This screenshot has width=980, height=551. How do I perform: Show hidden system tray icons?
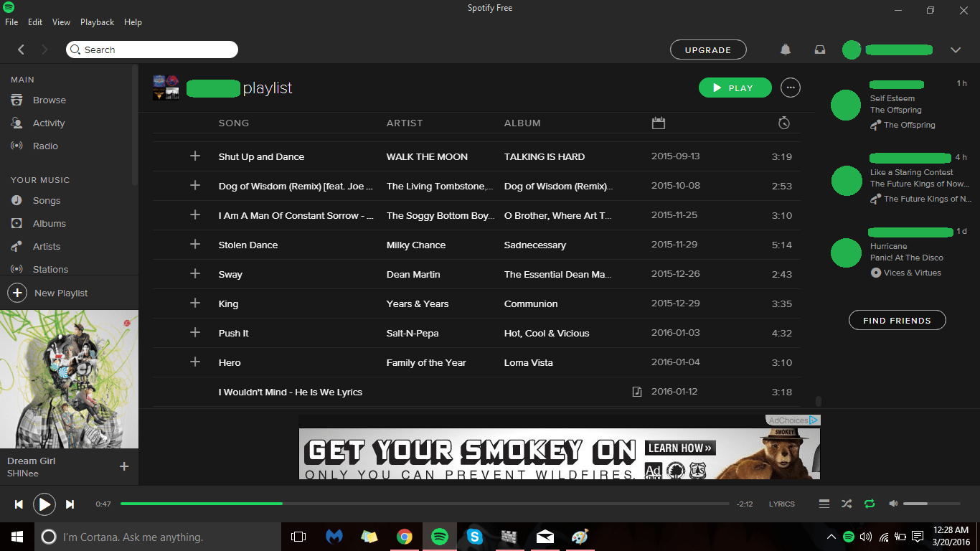click(831, 537)
